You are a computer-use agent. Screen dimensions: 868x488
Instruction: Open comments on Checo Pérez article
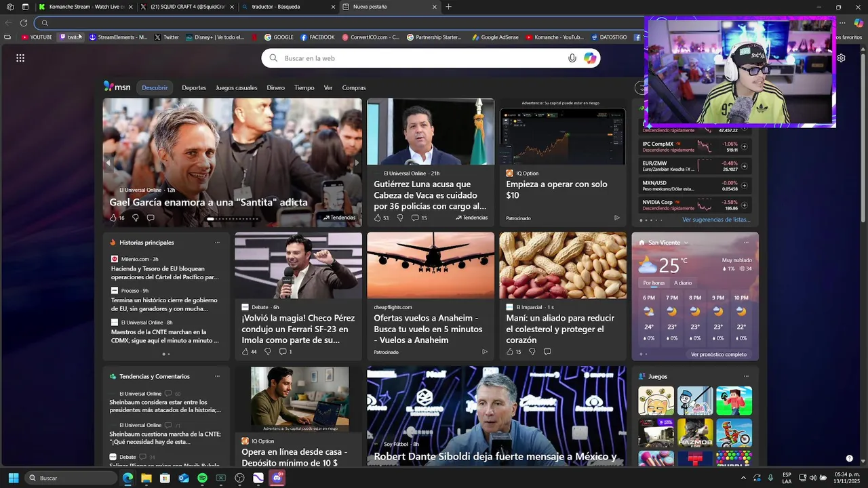pyautogui.click(x=282, y=352)
